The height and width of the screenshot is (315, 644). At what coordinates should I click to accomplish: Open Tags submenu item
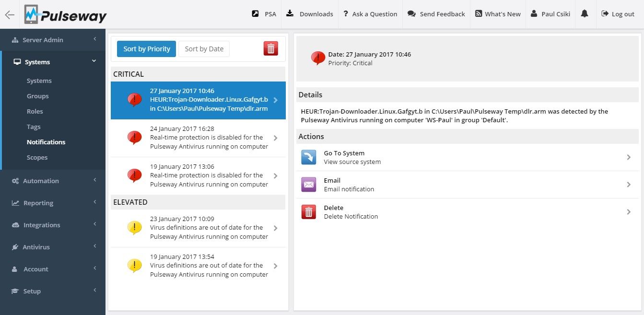[x=34, y=127]
